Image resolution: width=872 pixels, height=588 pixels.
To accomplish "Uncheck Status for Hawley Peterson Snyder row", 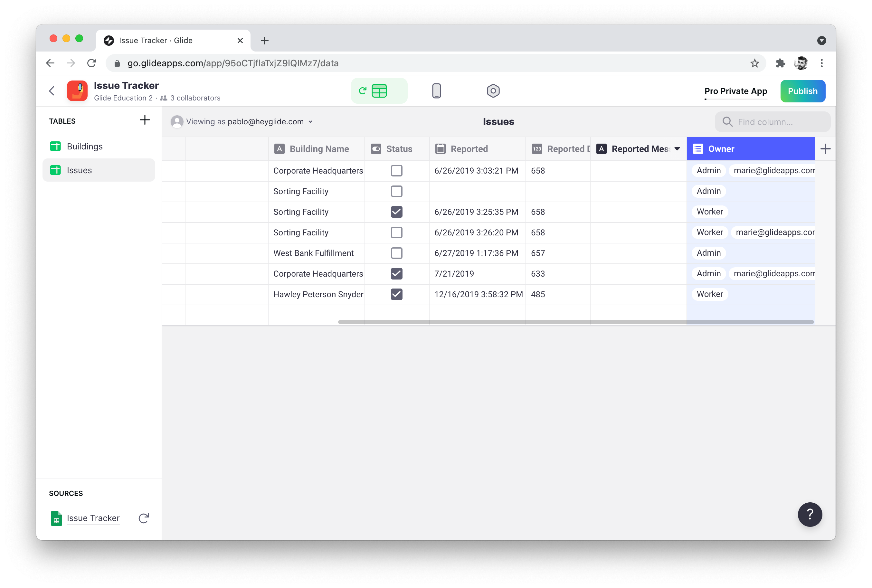I will (x=396, y=294).
